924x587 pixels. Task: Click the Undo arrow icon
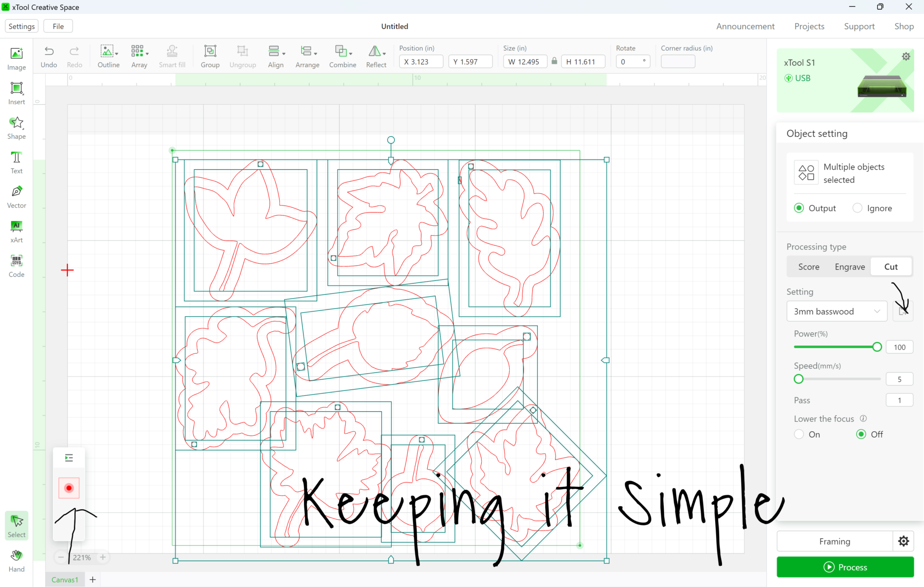49,51
